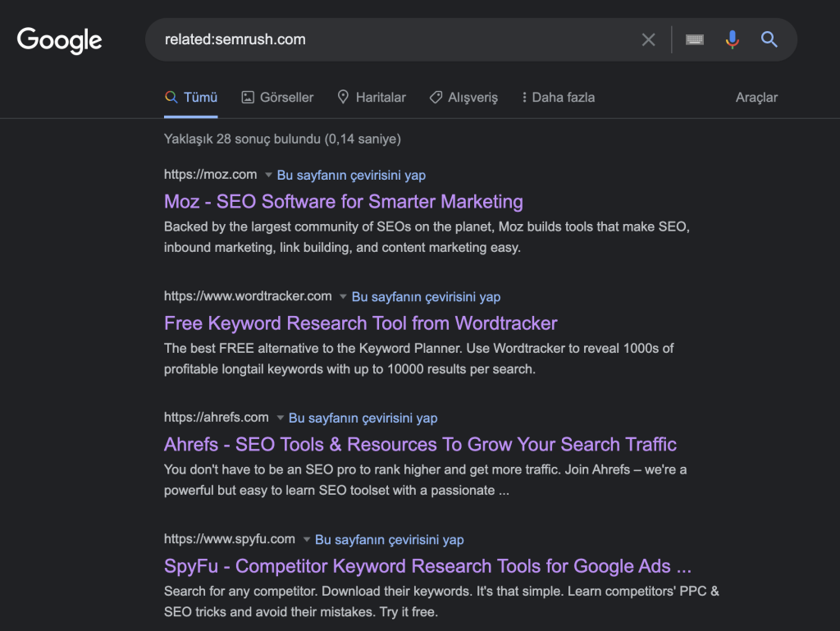The width and height of the screenshot is (840, 631).
Task: Translate the moz.com page link
Action: 351,175
